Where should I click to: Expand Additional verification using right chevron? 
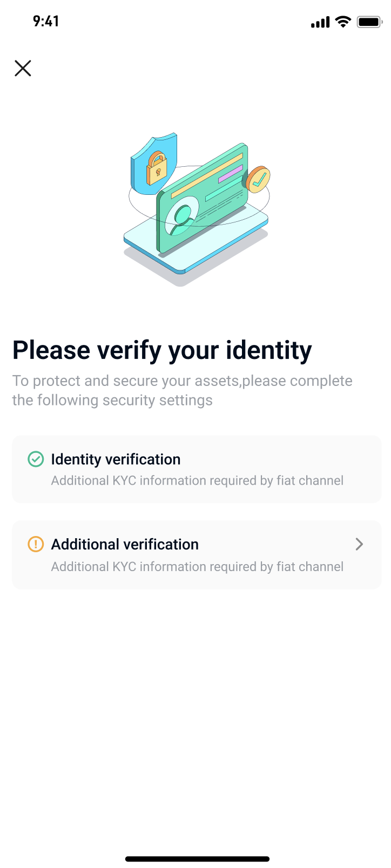tap(359, 544)
